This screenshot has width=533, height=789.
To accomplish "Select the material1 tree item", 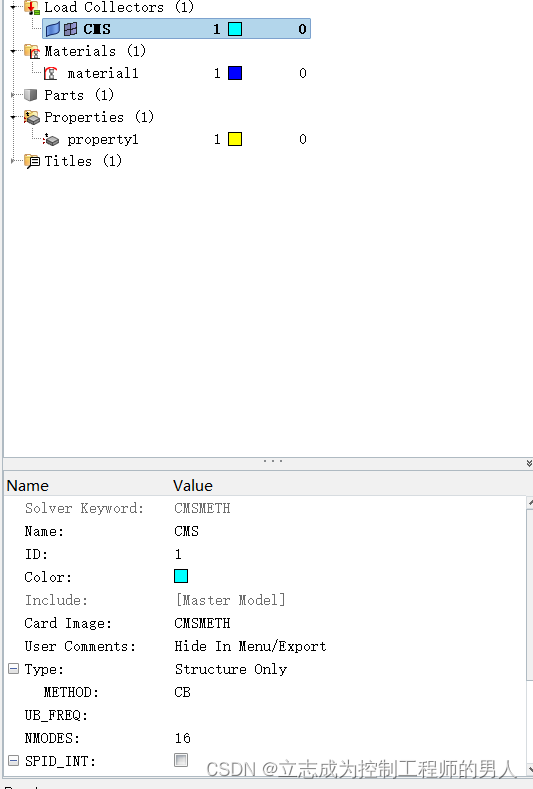I will [103, 73].
